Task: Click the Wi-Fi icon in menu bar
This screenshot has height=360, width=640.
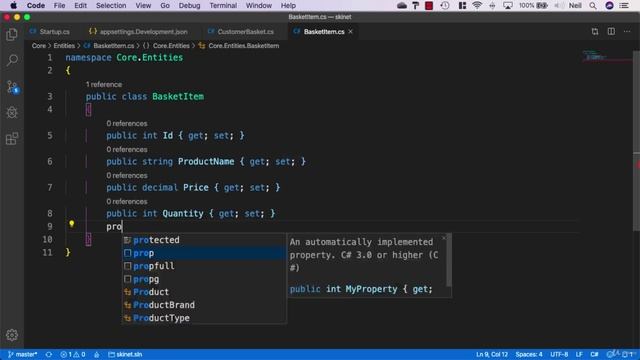Action: click(477, 5)
